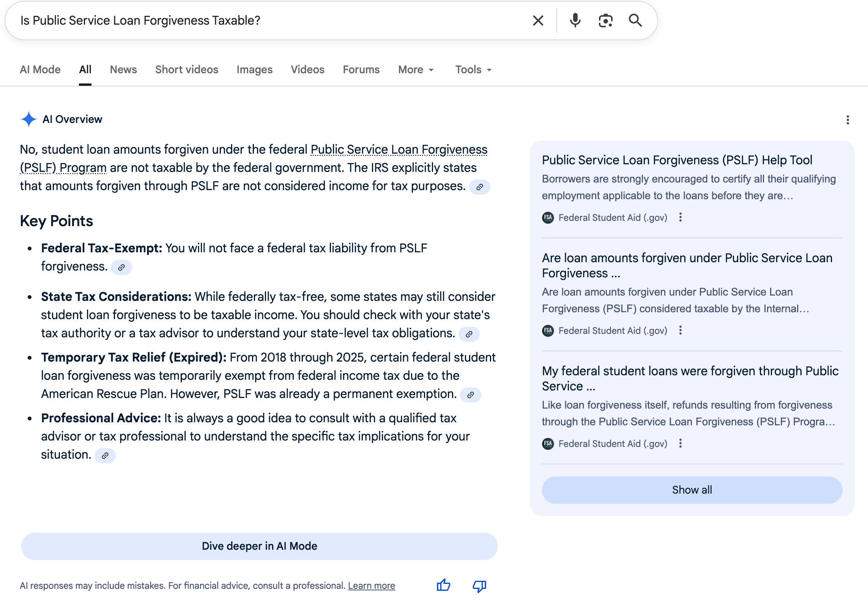The width and height of the screenshot is (868, 604).
Task: Give the AI response a thumbs up
Action: click(x=443, y=585)
